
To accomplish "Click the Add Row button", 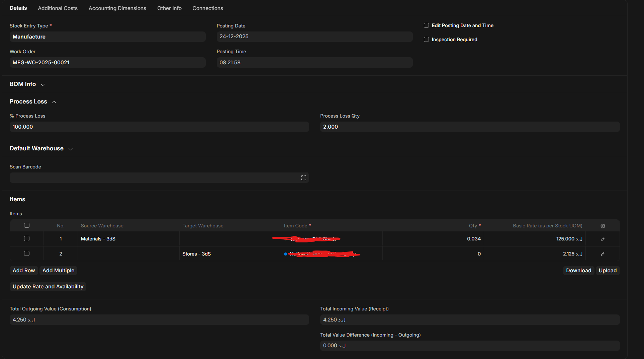I will (x=24, y=271).
